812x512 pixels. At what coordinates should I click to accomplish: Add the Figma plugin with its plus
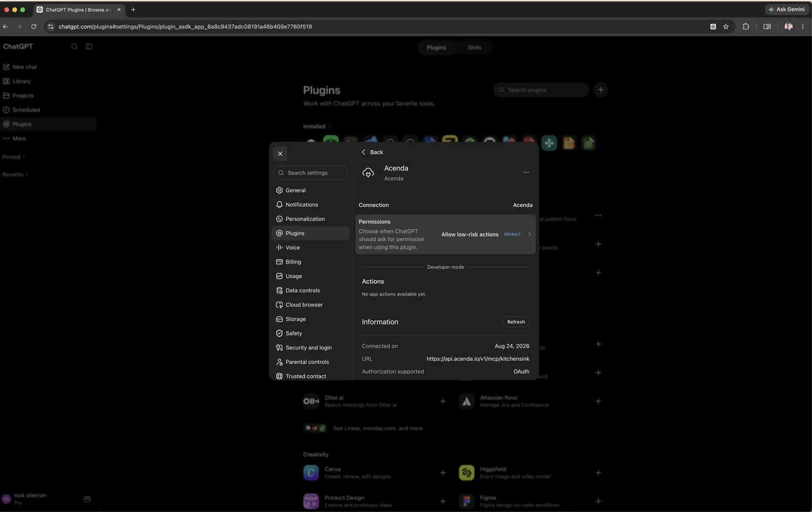click(598, 501)
